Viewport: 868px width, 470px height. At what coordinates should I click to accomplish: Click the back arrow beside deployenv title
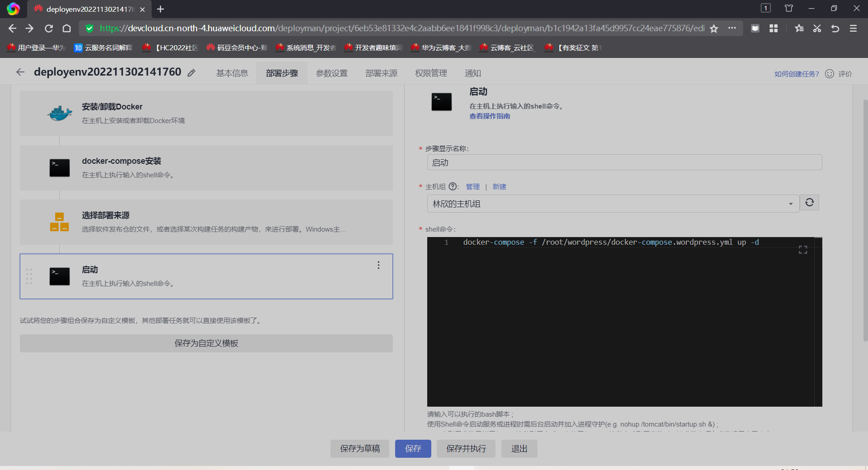(20, 72)
